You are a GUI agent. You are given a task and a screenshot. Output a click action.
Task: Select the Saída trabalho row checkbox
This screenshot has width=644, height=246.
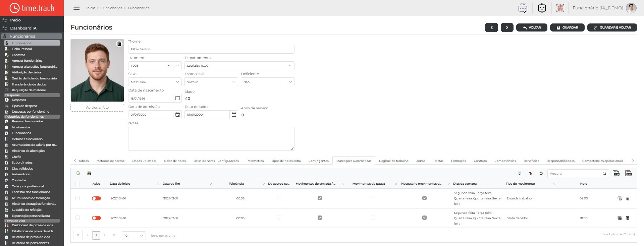coord(78,218)
